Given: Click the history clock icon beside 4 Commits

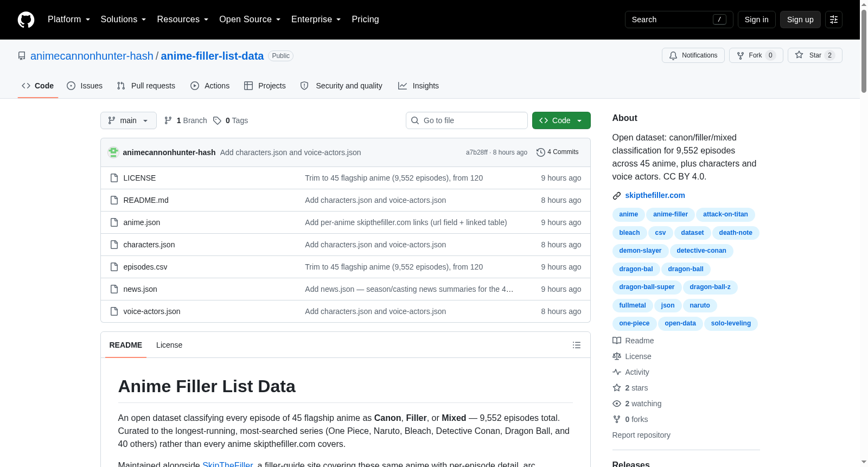Looking at the screenshot, I should 540,152.
